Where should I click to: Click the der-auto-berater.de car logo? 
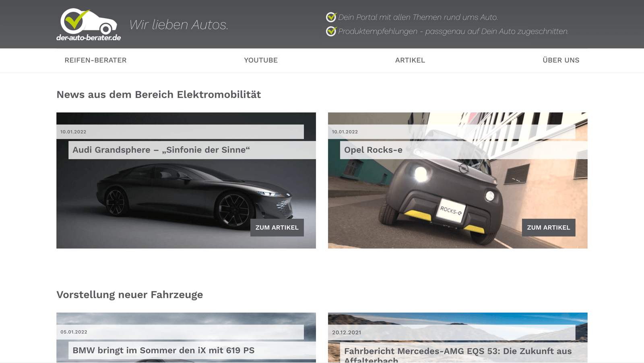click(89, 25)
